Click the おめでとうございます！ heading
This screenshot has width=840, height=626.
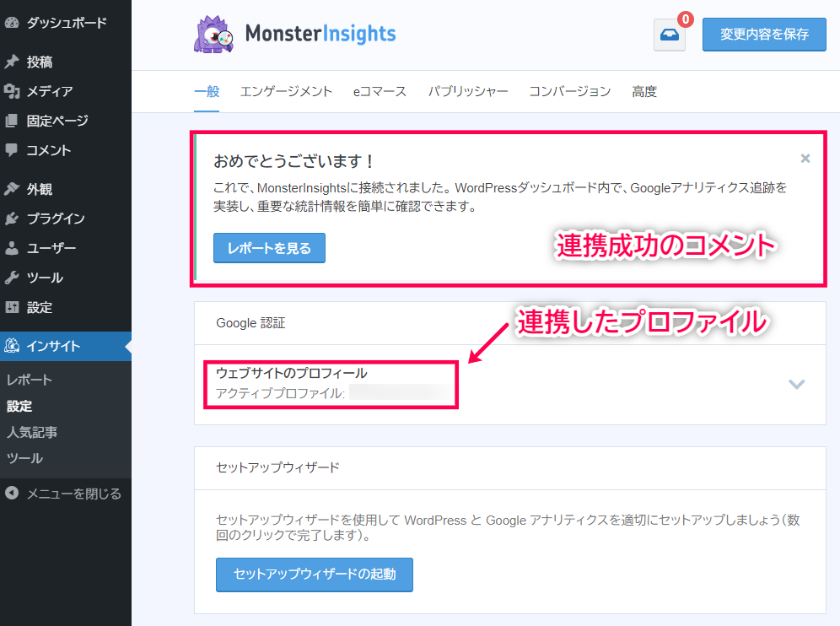click(293, 161)
